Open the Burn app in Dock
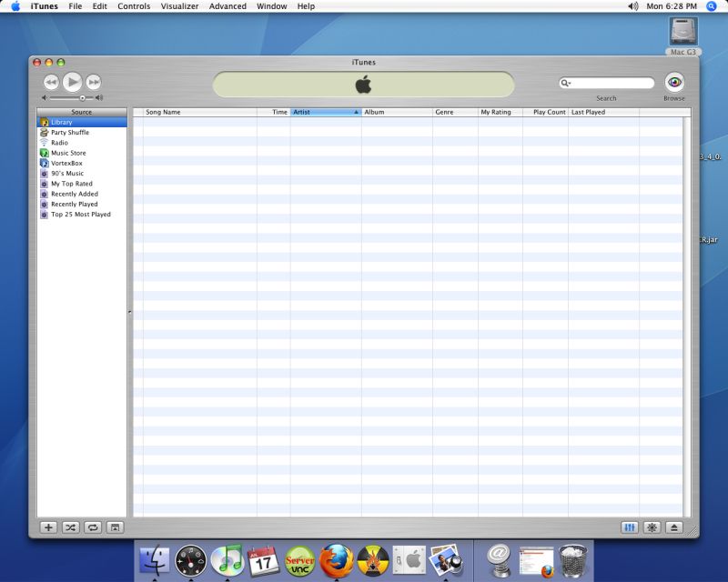Image resolution: width=728 pixels, height=582 pixels. (x=373, y=561)
